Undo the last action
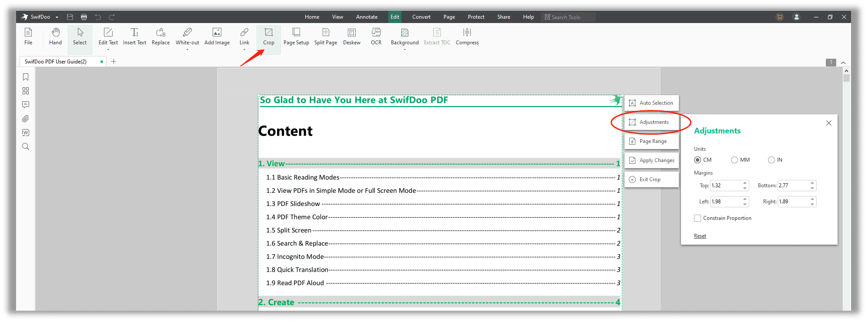The width and height of the screenshot is (868, 322). click(98, 17)
